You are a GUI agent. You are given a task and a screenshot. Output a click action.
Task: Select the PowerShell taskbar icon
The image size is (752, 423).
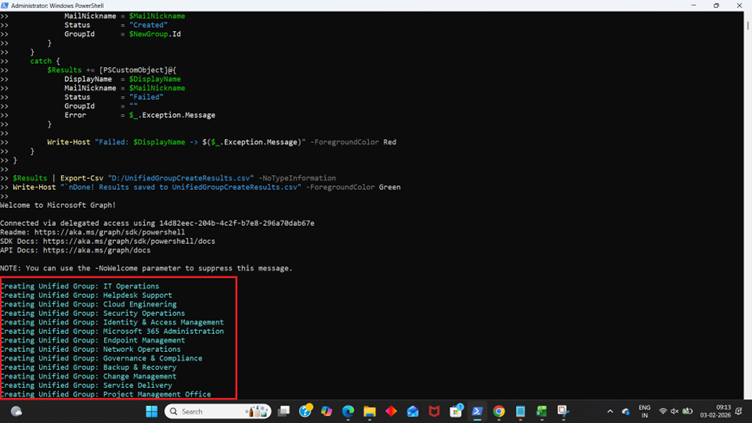click(x=478, y=411)
